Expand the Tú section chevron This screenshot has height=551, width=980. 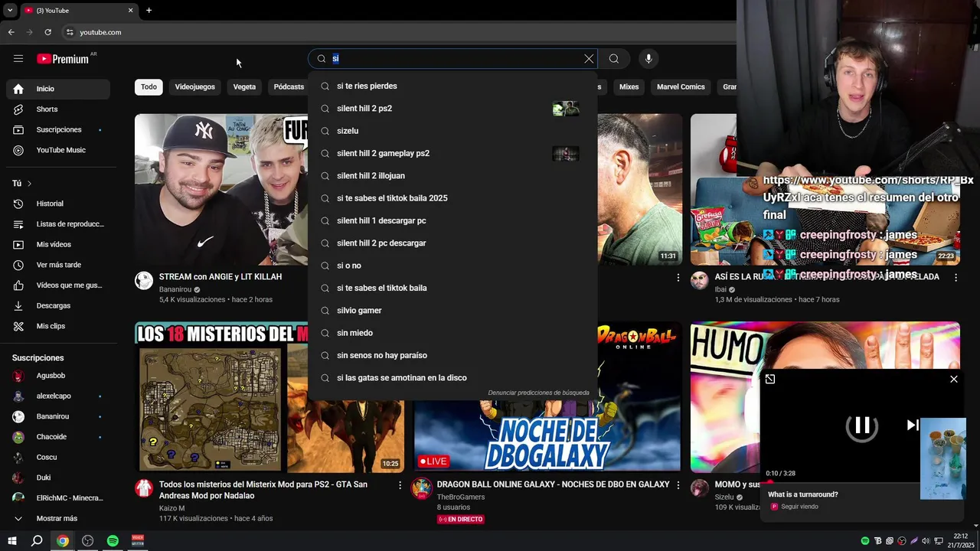pos(29,184)
